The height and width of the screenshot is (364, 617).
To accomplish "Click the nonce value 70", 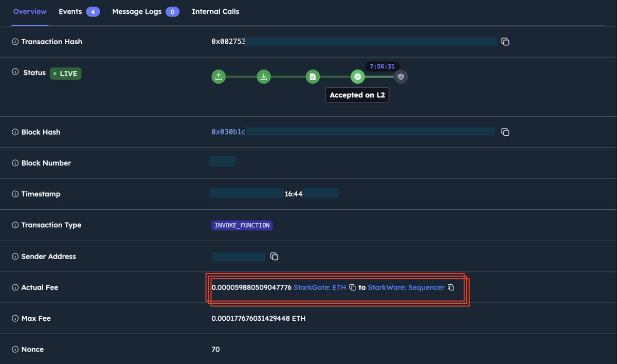I will [x=215, y=350].
